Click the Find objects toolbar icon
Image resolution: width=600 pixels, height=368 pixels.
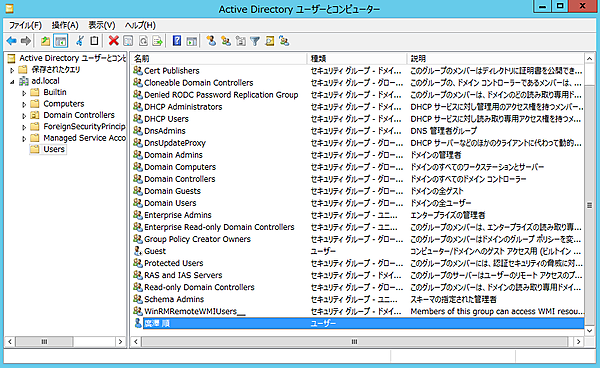click(270, 41)
